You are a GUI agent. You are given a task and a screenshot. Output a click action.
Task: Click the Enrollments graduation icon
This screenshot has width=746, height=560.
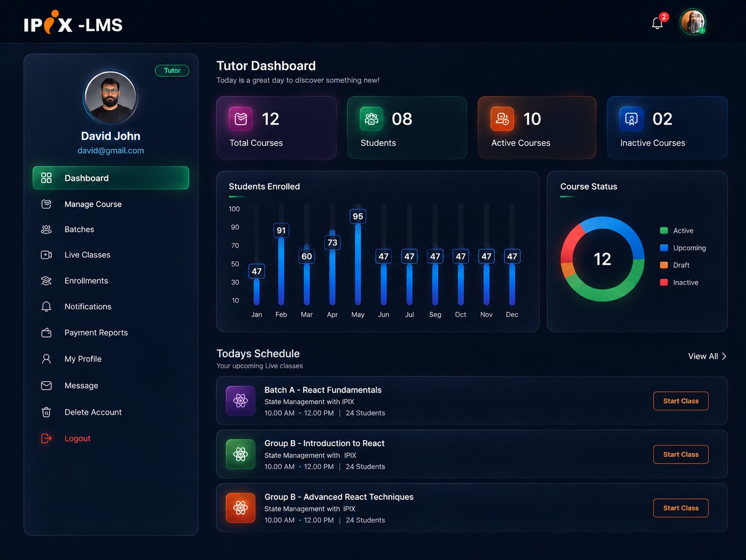pyautogui.click(x=46, y=281)
